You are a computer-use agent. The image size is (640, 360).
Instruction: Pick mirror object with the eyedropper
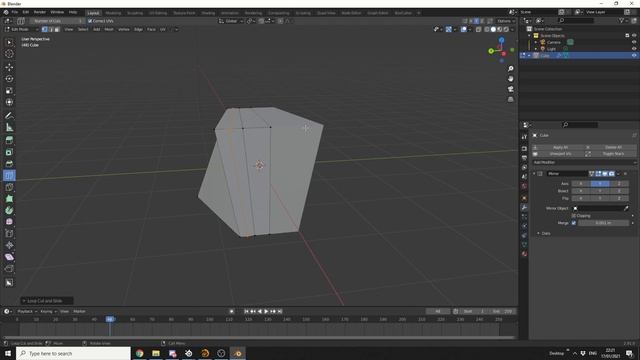[626, 208]
